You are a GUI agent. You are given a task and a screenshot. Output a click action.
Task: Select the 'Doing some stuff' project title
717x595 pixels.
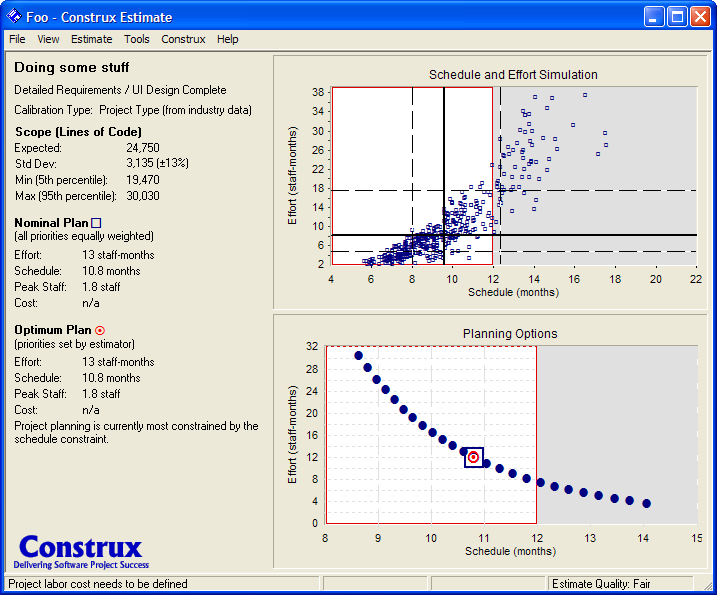tap(72, 68)
